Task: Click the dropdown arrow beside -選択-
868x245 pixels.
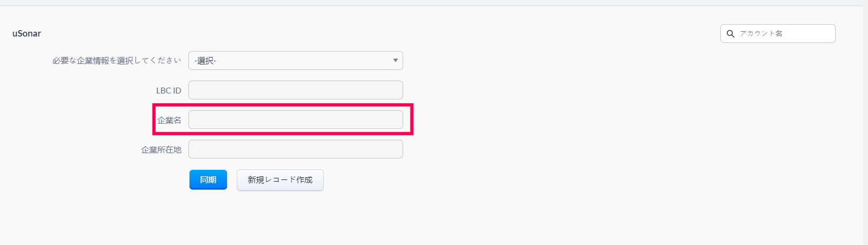Action: coord(395,61)
